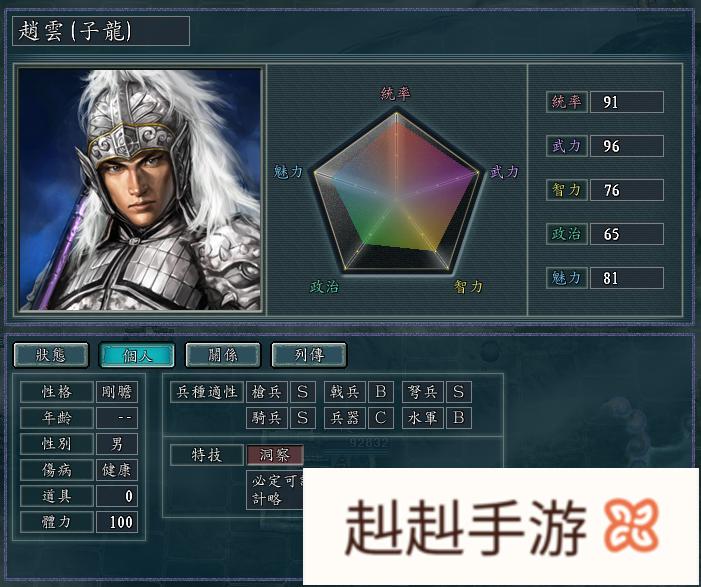701x587 pixels.
Task: Click the 武力 stat value 96
Action: [626, 146]
